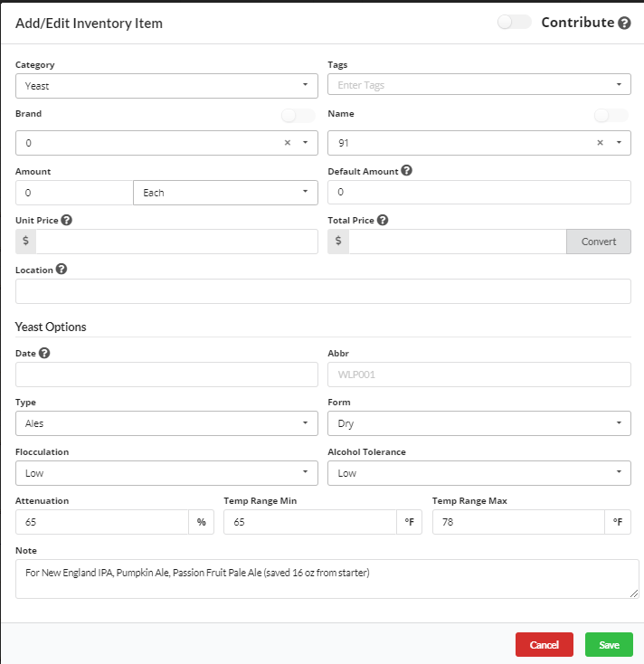Click the Date input field
This screenshot has height=664, width=644.
coord(166,375)
